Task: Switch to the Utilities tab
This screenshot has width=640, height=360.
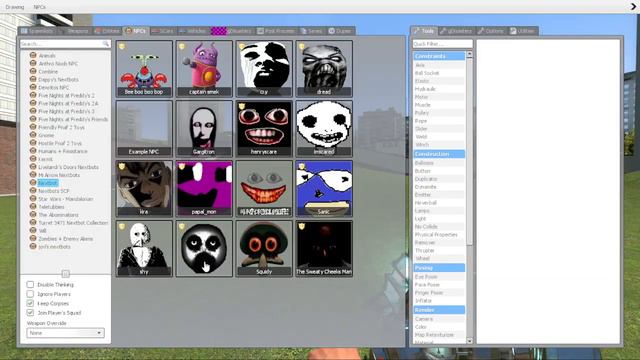Action: pos(523,31)
